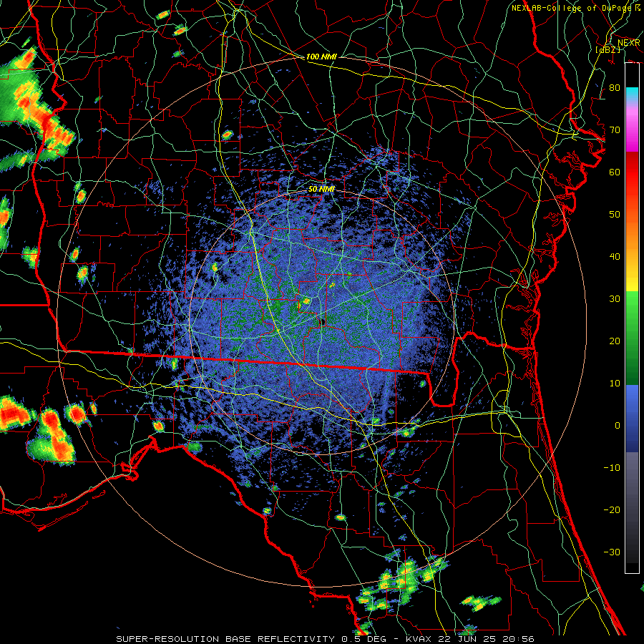644x644 pixels.
Task: Select the 50 value on the dBZ scale
Action: (x=615, y=215)
